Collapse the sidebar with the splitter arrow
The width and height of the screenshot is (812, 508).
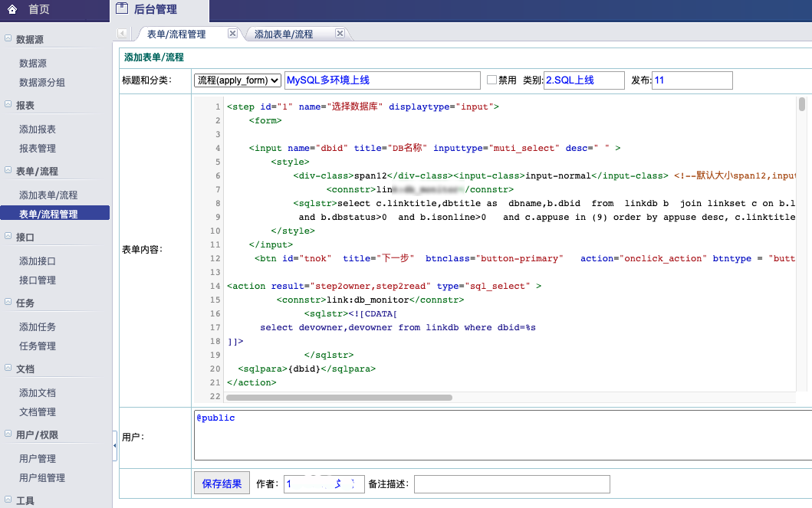click(x=115, y=445)
